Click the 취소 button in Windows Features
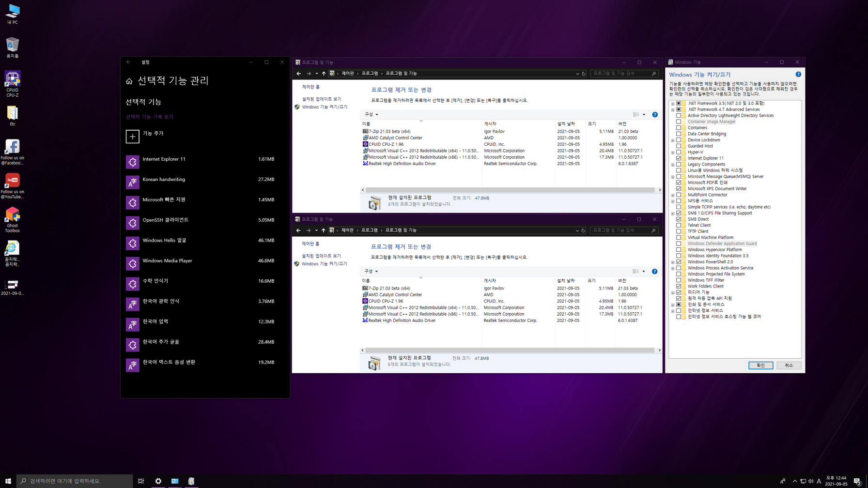Screen dimensions: 868x488 click(x=789, y=366)
